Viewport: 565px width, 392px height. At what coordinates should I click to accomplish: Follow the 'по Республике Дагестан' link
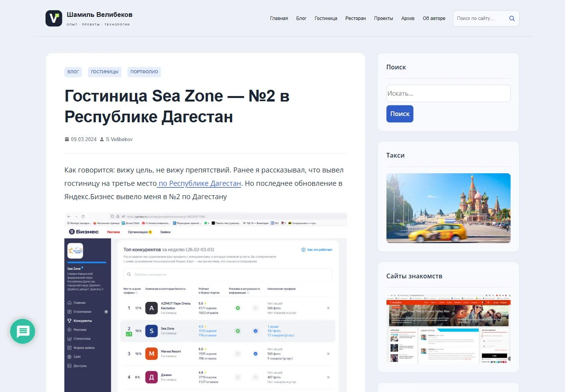[199, 183]
